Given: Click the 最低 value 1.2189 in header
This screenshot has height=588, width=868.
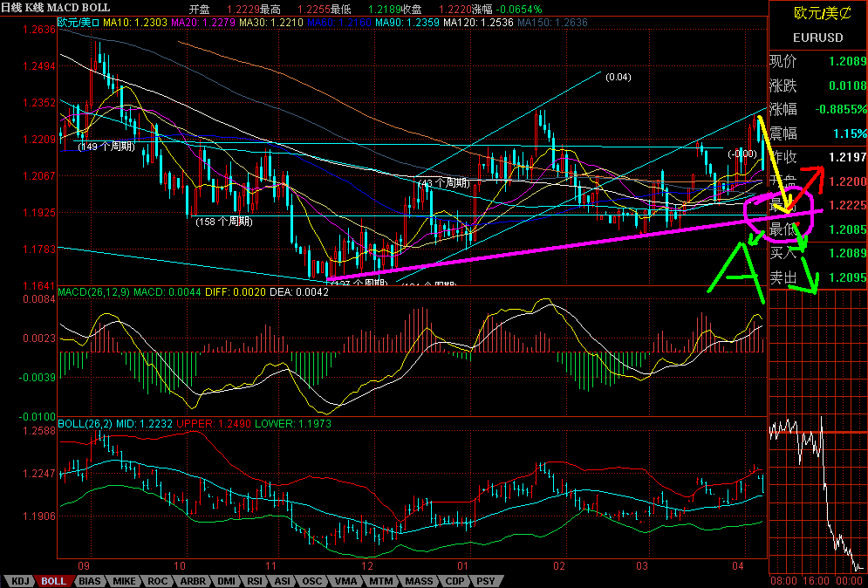Looking at the screenshot, I should (x=383, y=10).
